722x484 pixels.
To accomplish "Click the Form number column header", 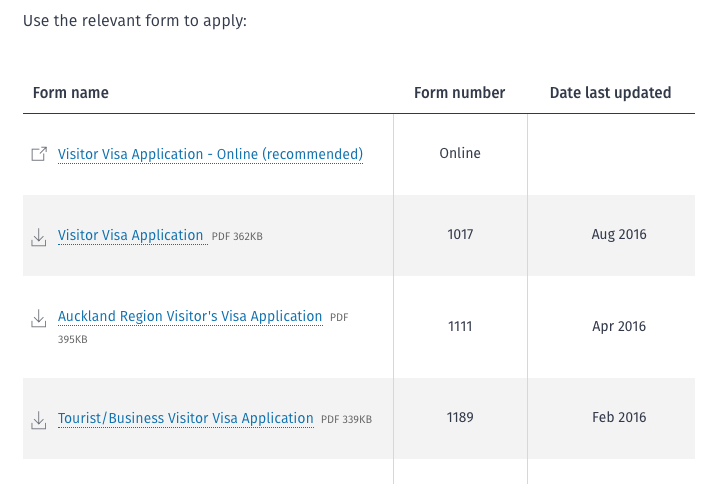I will pyautogui.click(x=459, y=93).
